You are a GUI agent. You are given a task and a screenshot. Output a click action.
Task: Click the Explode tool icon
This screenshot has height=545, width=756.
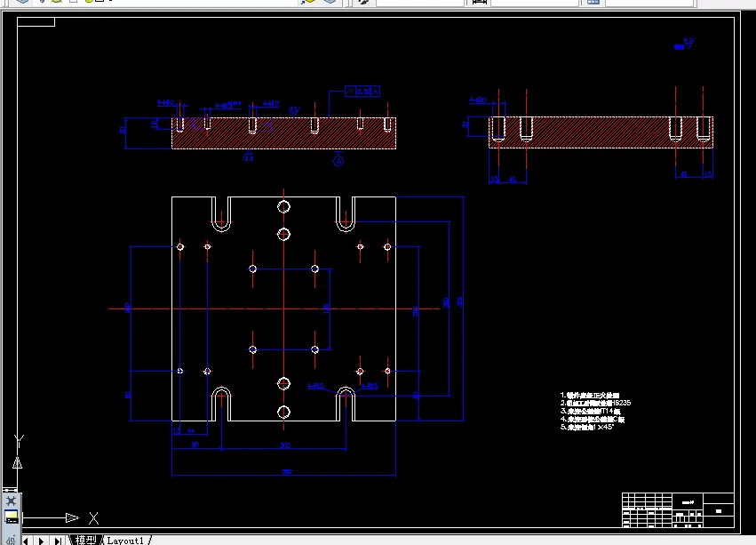(11, 501)
